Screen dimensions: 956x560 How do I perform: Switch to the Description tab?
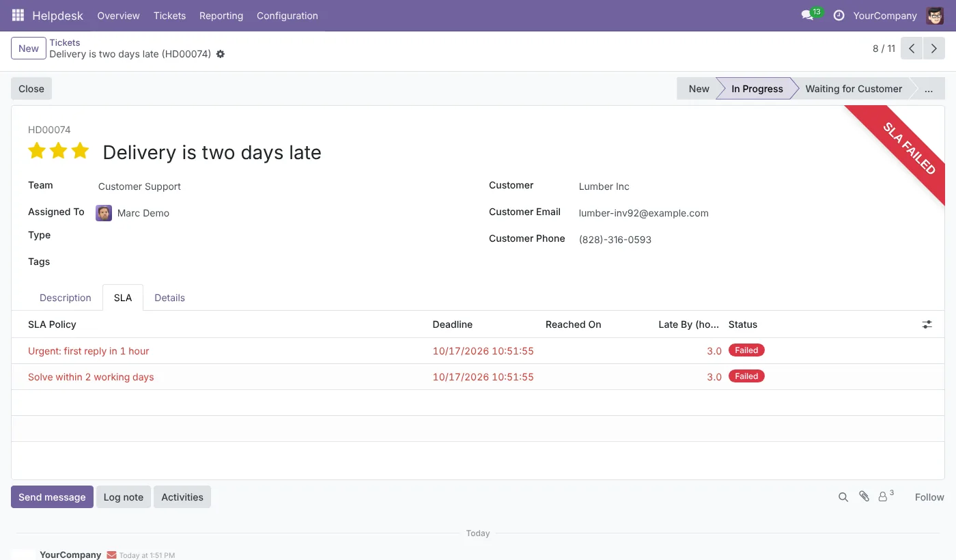coord(66,298)
